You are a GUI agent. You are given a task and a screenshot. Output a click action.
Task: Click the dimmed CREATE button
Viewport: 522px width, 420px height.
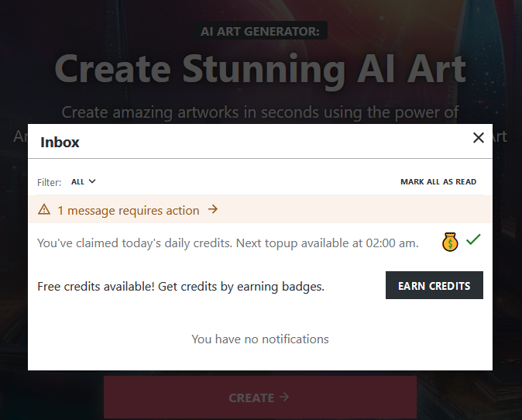(259, 398)
